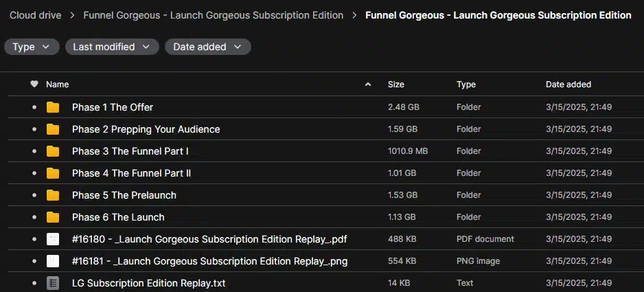Screen dimensions: 644x292
Task: Click the 'PNG image' type cell
Action: coord(478,261)
